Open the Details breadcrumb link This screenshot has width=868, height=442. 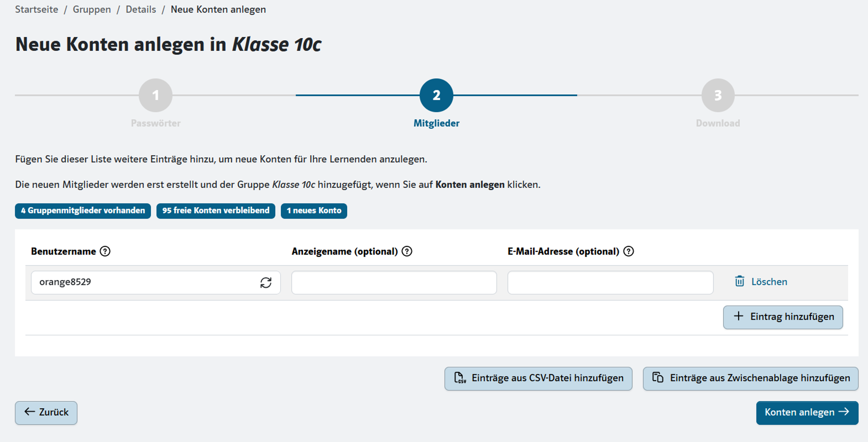click(x=141, y=10)
